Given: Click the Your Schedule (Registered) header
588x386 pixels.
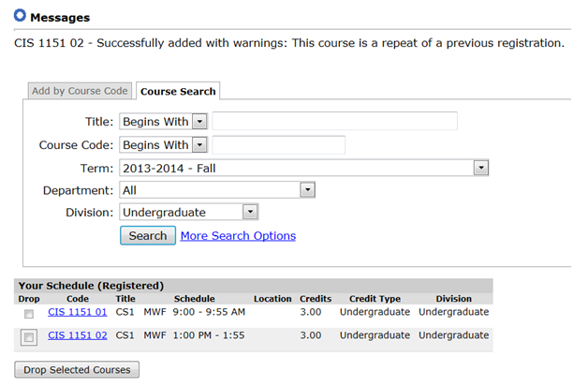Looking at the screenshot, I should pyautogui.click(x=91, y=285).
